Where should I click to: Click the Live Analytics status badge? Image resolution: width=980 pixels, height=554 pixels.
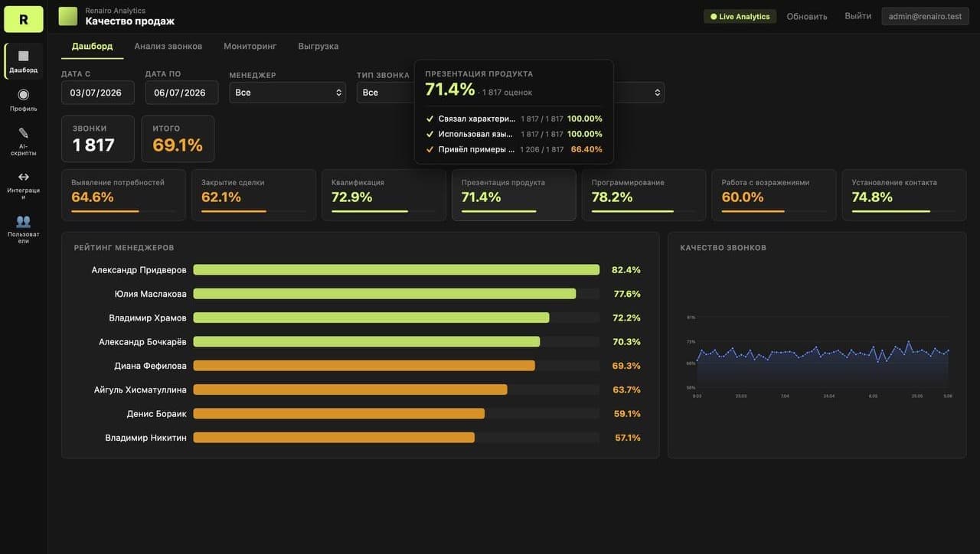tap(740, 16)
